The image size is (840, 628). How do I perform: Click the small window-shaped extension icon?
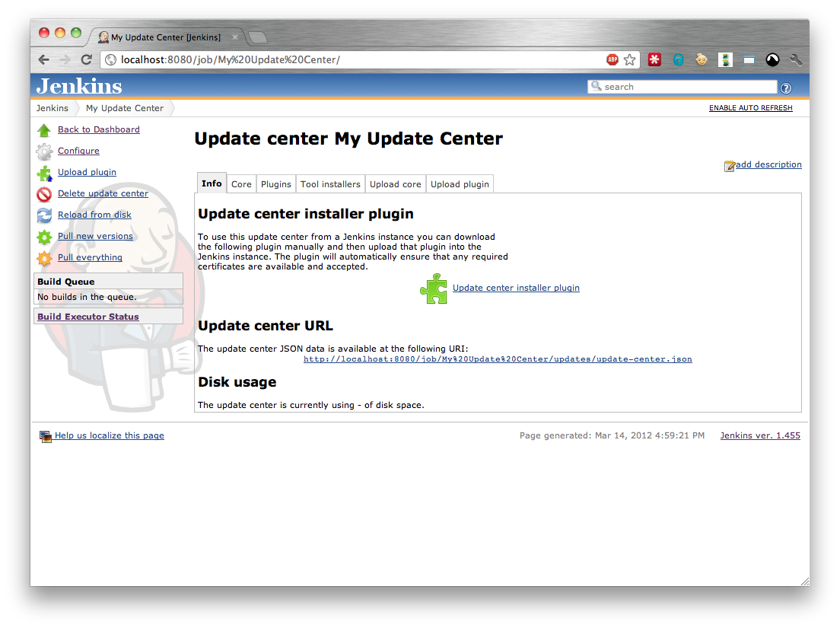pyautogui.click(x=749, y=60)
